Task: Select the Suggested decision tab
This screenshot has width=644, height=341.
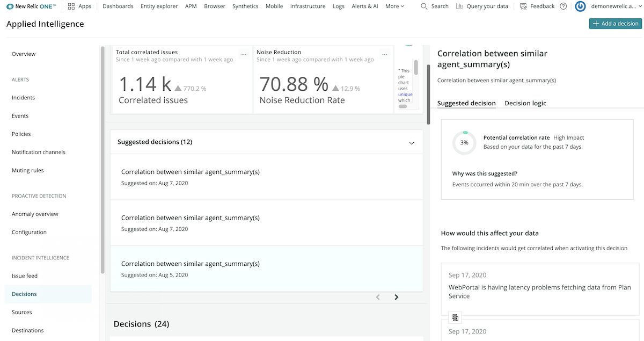Action: click(x=466, y=103)
